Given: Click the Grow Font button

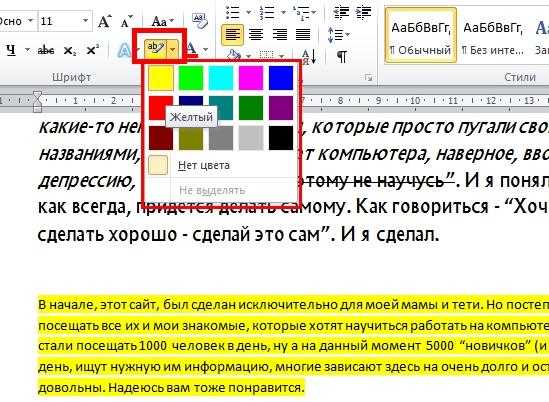Looking at the screenshot, I should point(104,21).
